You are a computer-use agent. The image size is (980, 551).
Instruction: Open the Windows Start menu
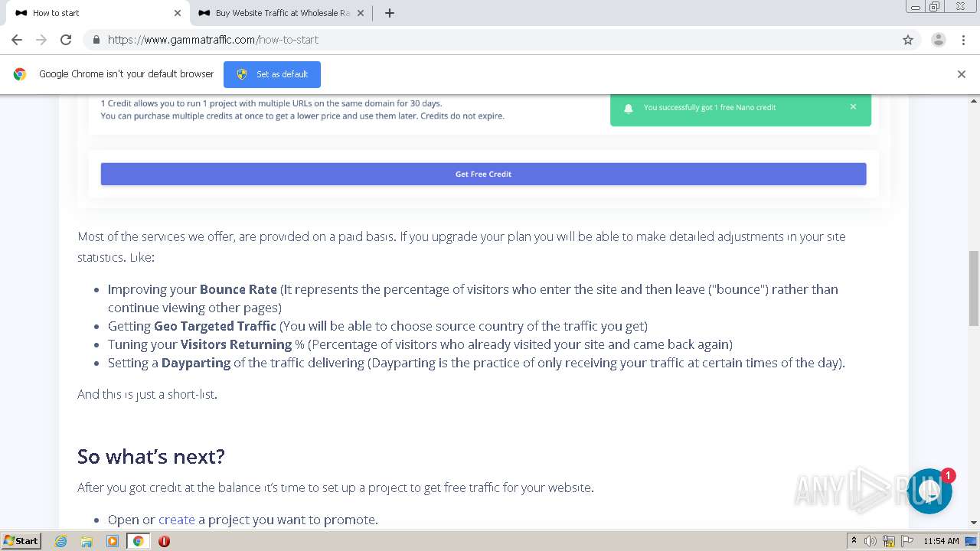pyautogui.click(x=21, y=541)
